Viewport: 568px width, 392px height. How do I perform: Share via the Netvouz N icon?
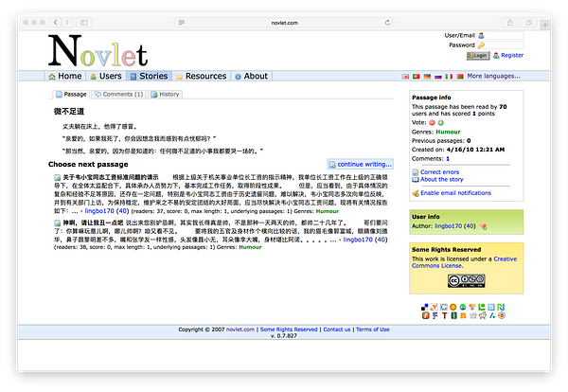[501, 307]
